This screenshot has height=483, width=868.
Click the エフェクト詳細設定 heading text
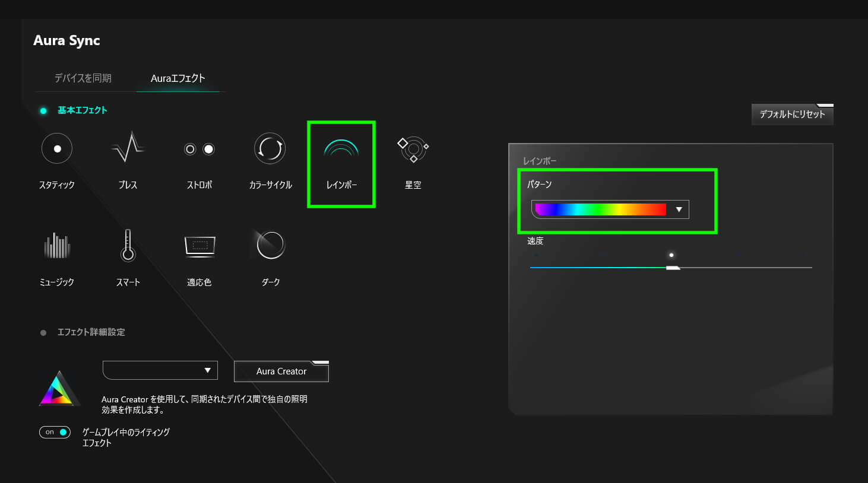pos(91,332)
